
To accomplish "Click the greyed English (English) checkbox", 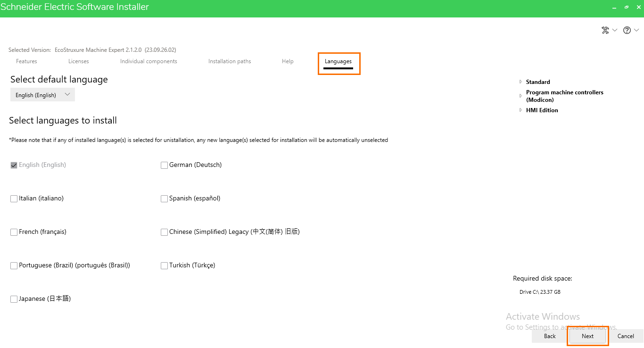I will [14, 166].
